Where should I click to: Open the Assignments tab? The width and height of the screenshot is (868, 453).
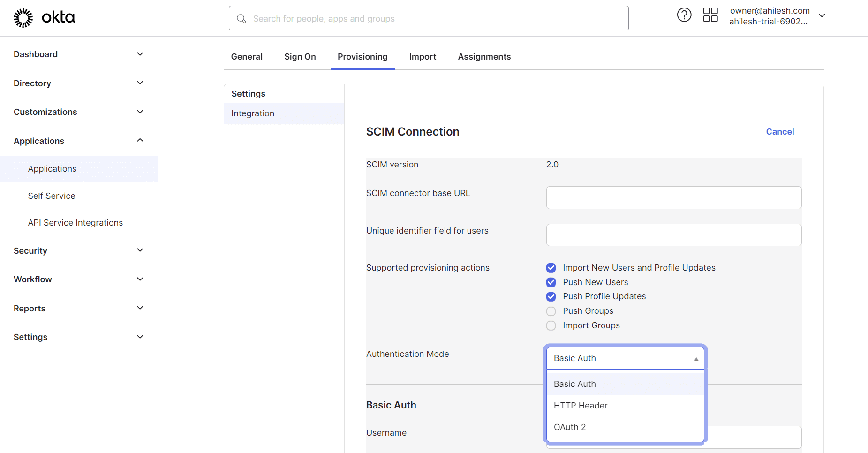(x=484, y=57)
